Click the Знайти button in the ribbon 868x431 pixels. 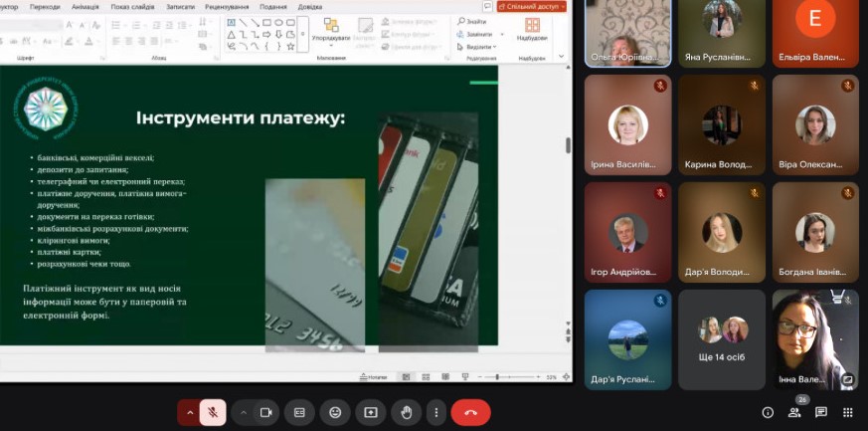coord(473,21)
